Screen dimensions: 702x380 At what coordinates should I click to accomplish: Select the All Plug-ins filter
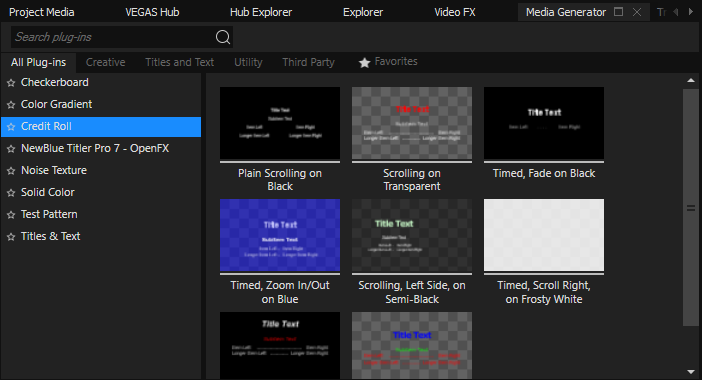39,62
